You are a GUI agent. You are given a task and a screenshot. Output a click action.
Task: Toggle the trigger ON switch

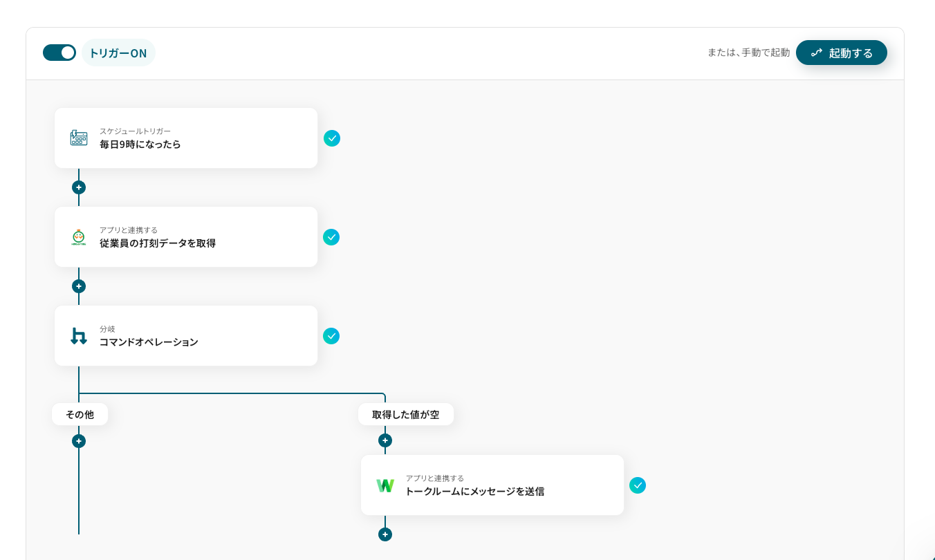[x=59, y=53]
